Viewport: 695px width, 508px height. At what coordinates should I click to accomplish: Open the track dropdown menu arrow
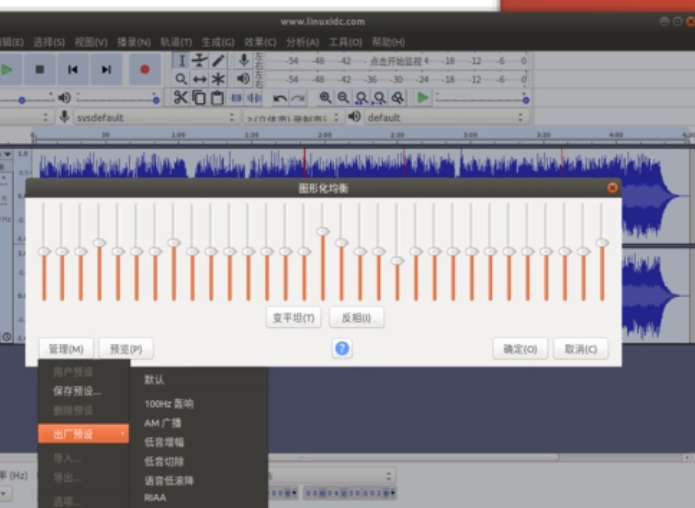point(8,154)
